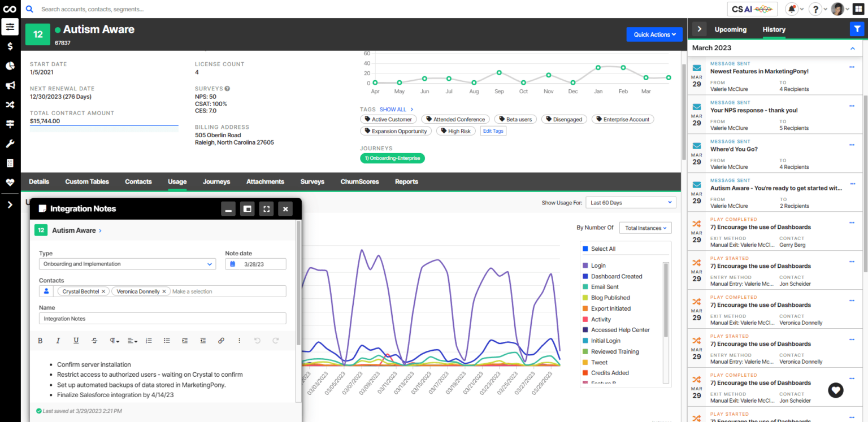Open the Show Usage For dropdown
Image resolution: width=868 pixels, height=422 pixels.
[631, 202]
